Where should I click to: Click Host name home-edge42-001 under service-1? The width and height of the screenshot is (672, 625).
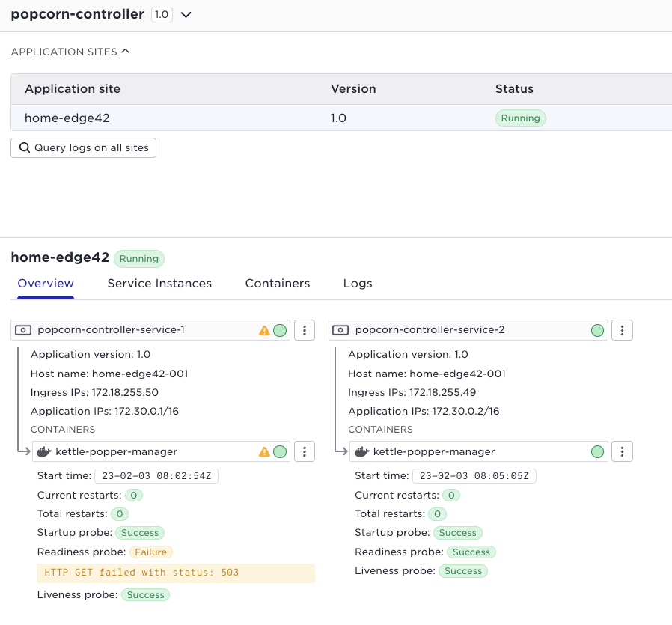pyautogui.click(x=109, y=374)
